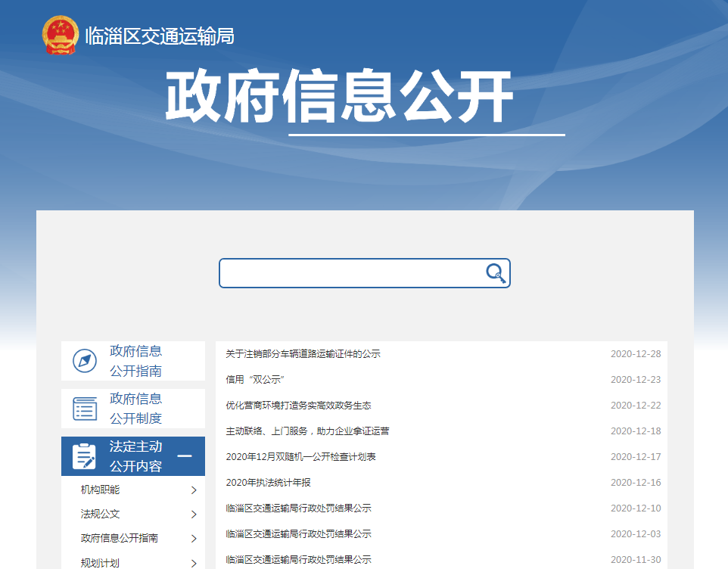Click the list icon for 政府信息公开制度
The width and height of the screenshot is (728, 569).
85,409
